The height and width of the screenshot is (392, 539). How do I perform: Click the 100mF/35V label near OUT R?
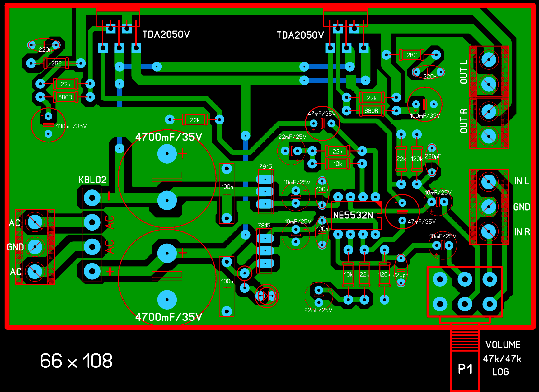pos(425,116)
